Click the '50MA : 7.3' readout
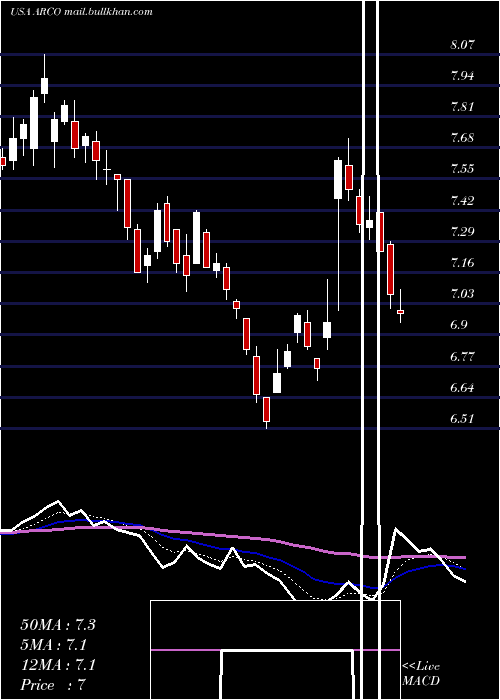500x700 pixels. click(x=58, y=625)
